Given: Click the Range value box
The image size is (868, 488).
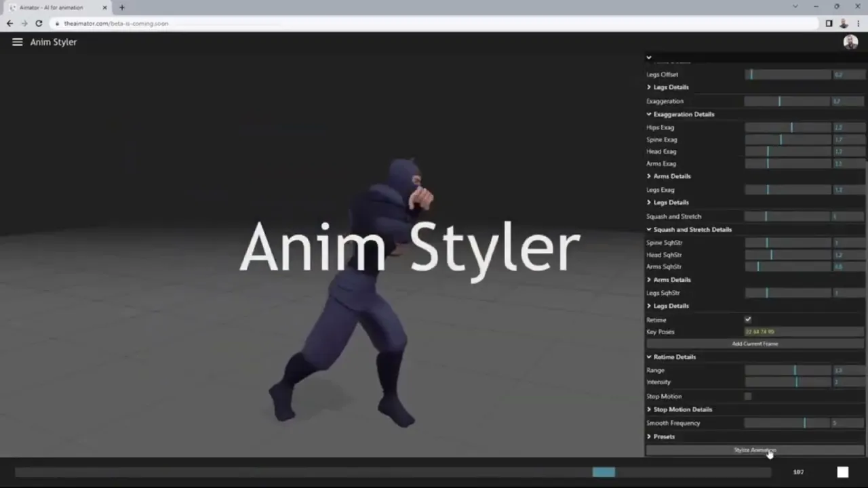Looking at the screenshot, I should 848,371.
